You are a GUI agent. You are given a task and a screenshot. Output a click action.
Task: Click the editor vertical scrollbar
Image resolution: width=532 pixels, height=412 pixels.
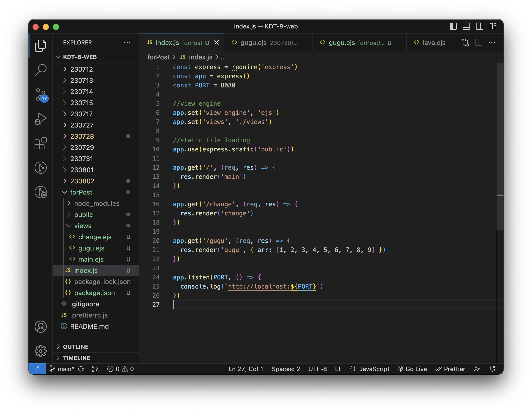500,147
